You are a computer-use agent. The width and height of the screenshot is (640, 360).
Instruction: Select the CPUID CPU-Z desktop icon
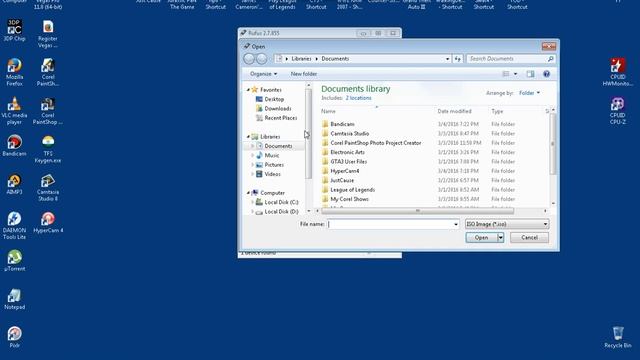tap(618, 111)
